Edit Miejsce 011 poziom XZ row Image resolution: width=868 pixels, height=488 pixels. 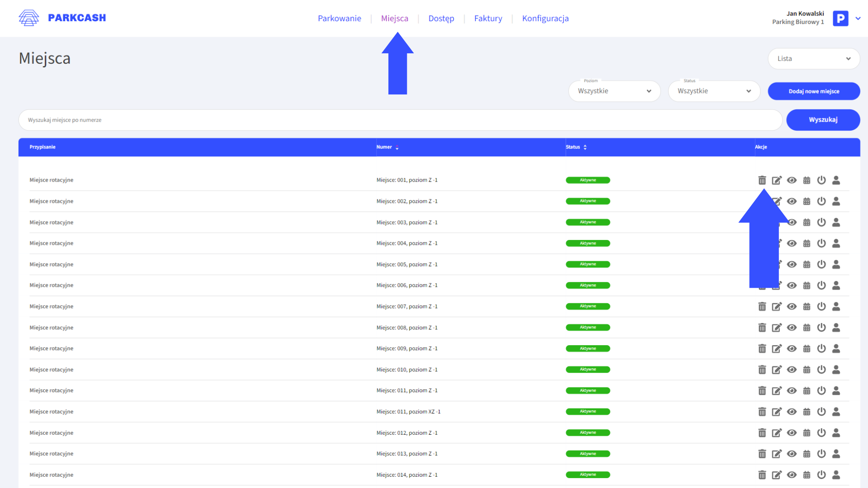[777, 412]
